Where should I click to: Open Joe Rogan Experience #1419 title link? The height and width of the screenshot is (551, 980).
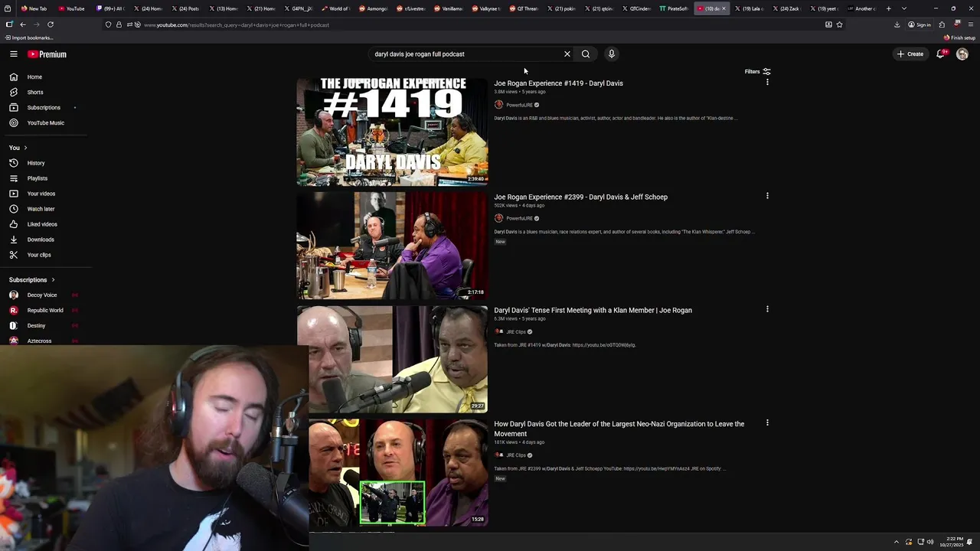(558, 83)
